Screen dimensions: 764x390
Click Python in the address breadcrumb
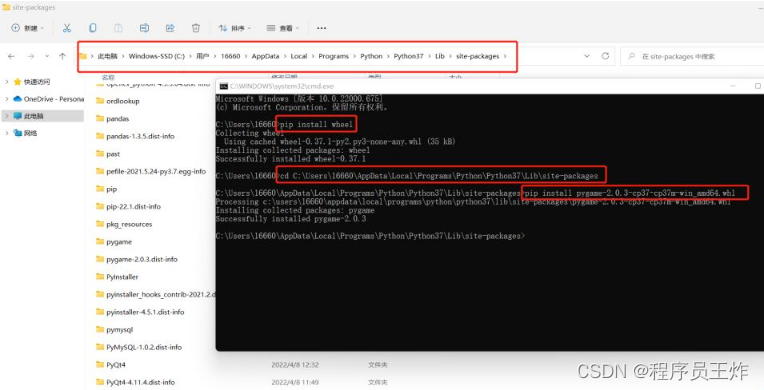pyautogui.click(x=371, y=57)
